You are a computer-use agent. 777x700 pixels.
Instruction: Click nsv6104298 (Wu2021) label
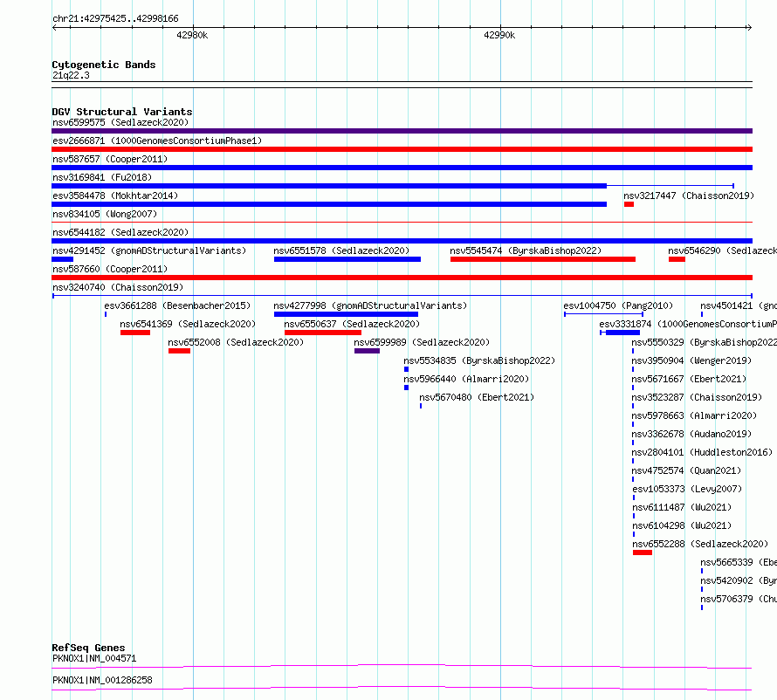pos(682,525)
